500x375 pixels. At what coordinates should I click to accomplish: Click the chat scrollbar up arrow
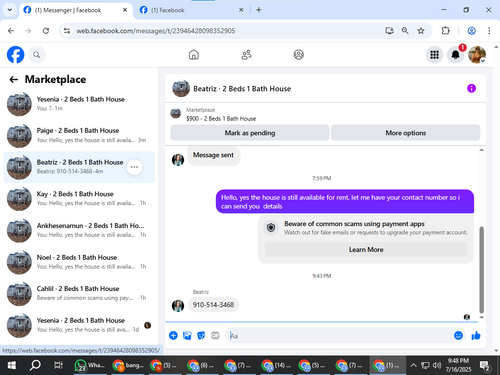[481, 150]
